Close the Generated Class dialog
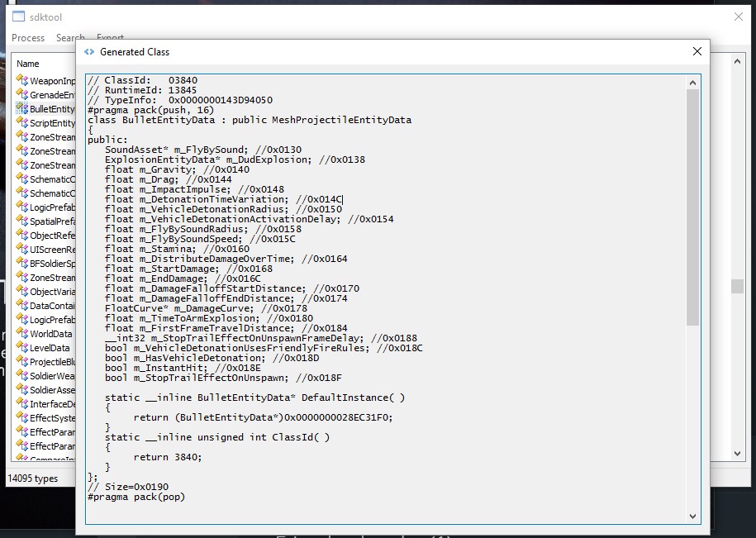 click(x=697, y=52)
